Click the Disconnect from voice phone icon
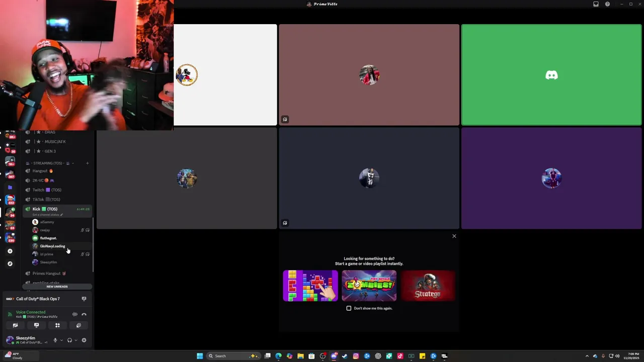 (84, 314)
